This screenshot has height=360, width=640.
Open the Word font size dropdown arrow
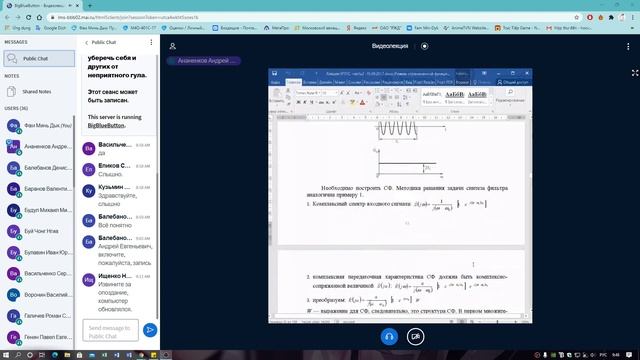(336, 93)
